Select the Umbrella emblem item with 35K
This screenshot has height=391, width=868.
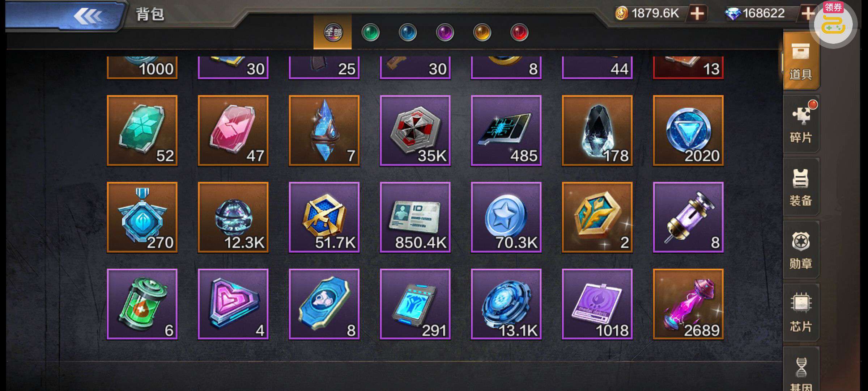(415, 130)
